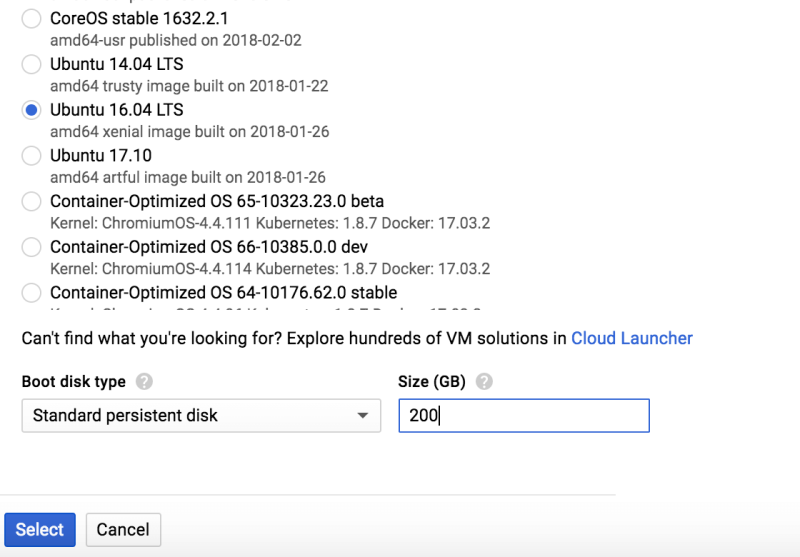800x557 pixels.
Task: Click the help icon beside Boot disk type
Action: coord(144,382)
